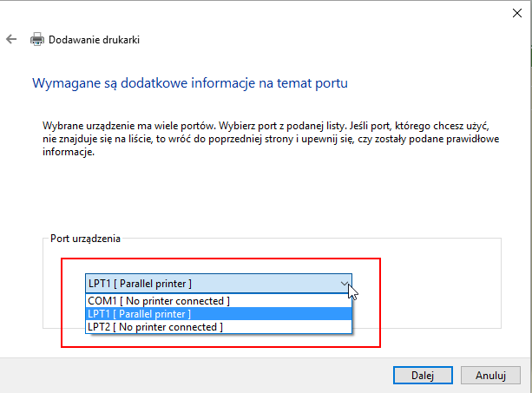Click the blue heading about port information
Screen dimensions: 532x393
(190, 83)
